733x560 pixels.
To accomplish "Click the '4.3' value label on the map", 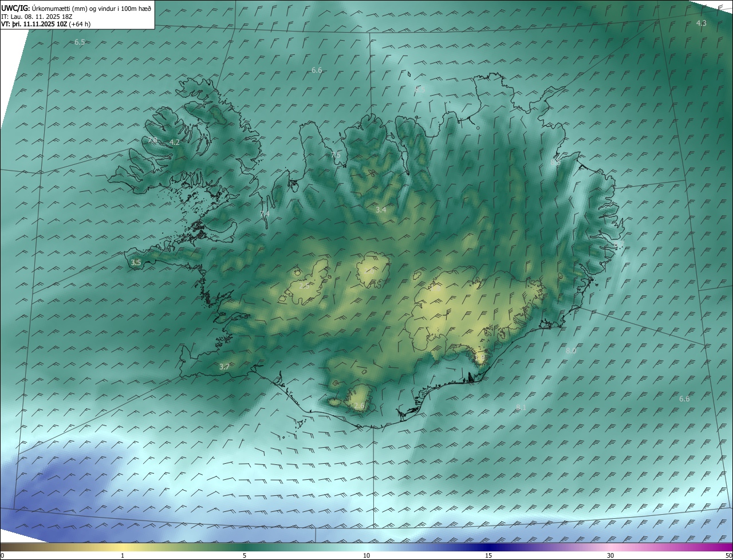I will (701, 23).
